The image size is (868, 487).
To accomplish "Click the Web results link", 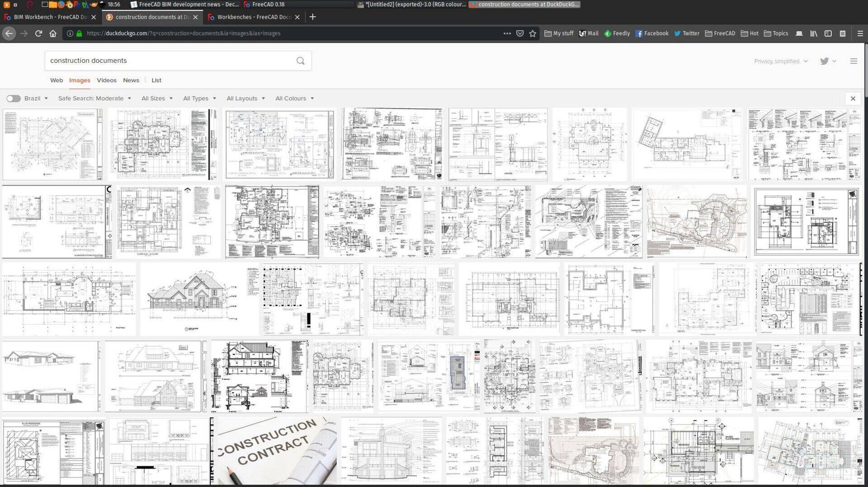I will pyautogui.click(x=57, y=80).
